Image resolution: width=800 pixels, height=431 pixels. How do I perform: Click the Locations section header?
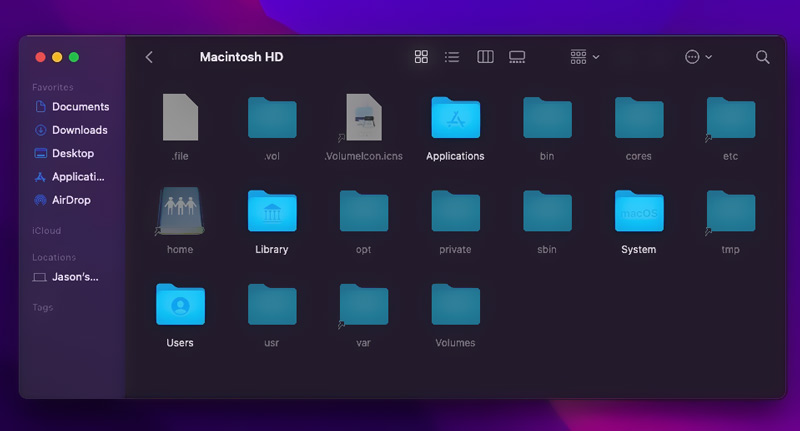point(54,257)
